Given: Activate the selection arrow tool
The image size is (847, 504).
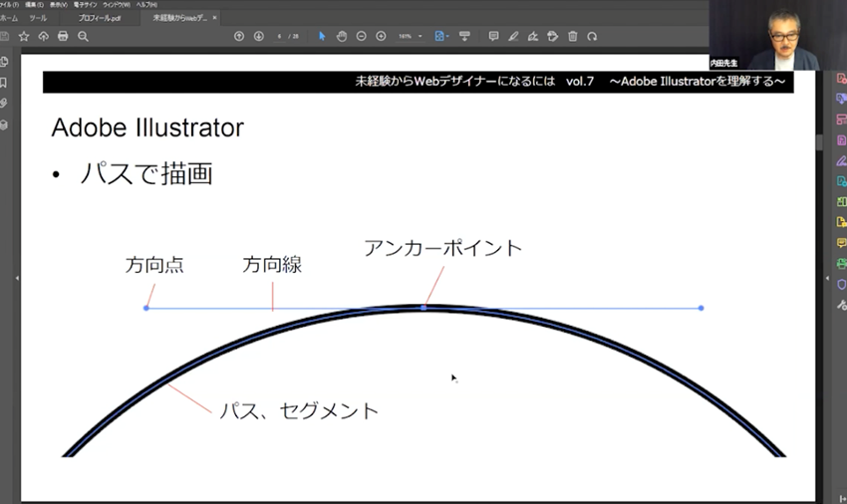Looking at the screenshot, I should tap(322, 36).
